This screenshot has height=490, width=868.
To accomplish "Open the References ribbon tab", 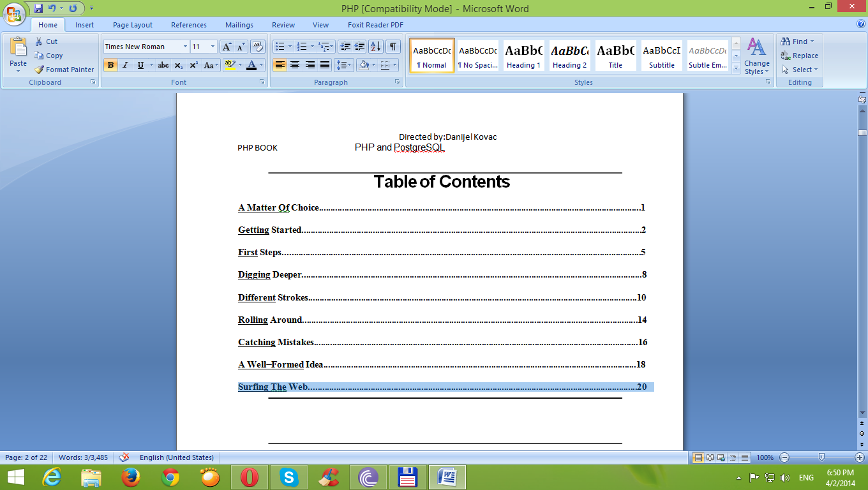I will [189, 25].
